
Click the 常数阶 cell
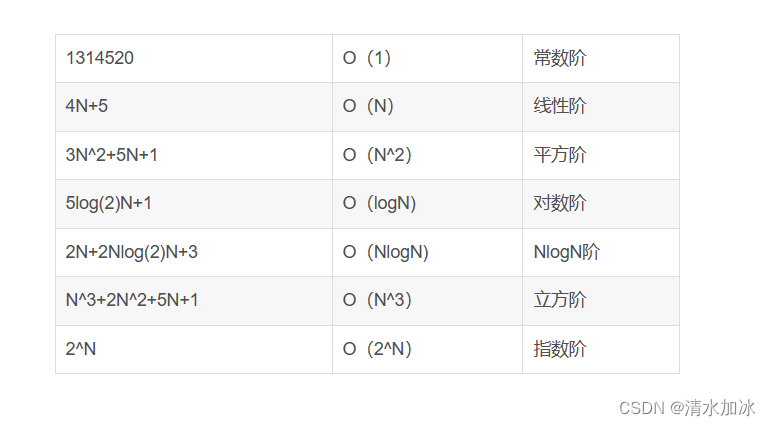click(560, 59)
